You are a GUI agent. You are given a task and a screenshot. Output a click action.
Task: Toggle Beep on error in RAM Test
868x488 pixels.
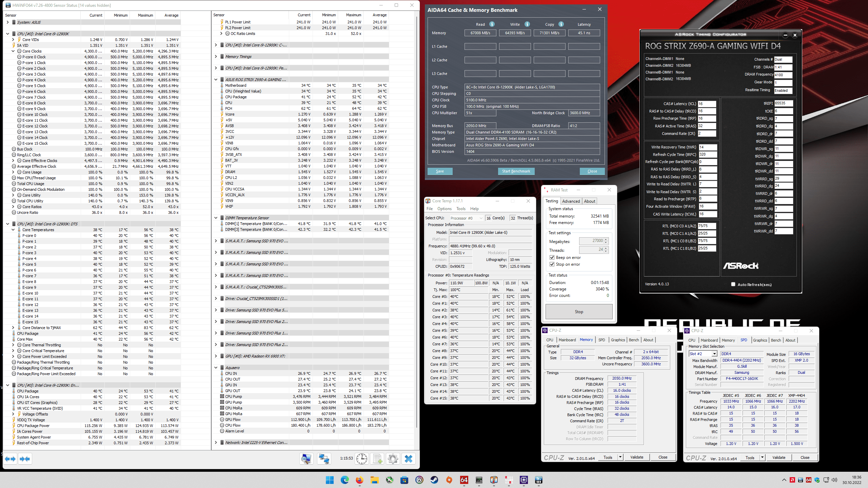tap(552, 258)
